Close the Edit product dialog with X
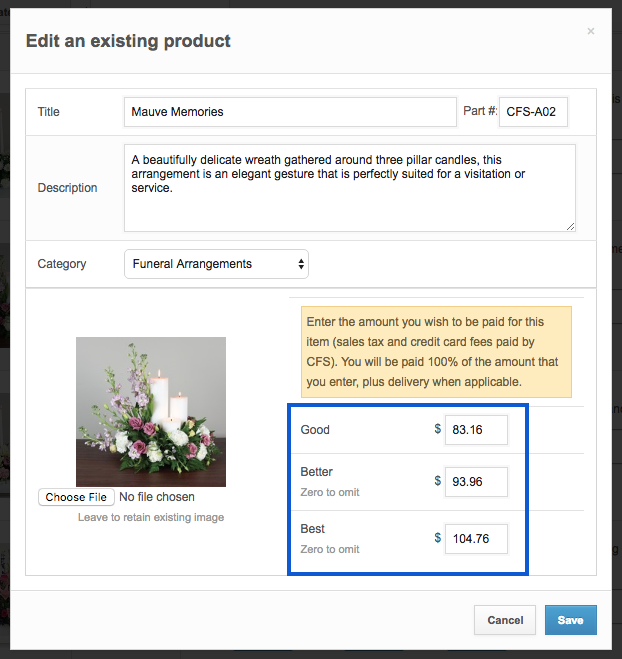The height and width of the screenshot is (659, 622). (x=590, y=32)
